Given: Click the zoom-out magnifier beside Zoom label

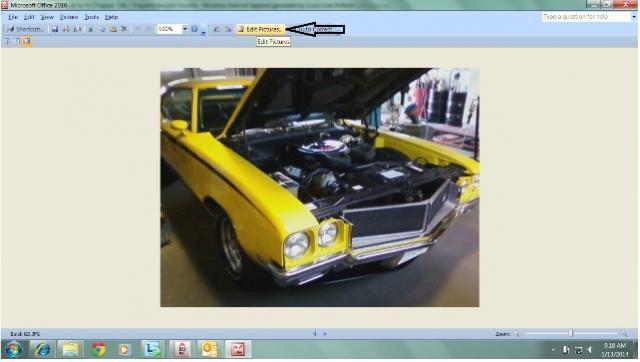Looking at the screenshot, I should click(x=517, y=333).
